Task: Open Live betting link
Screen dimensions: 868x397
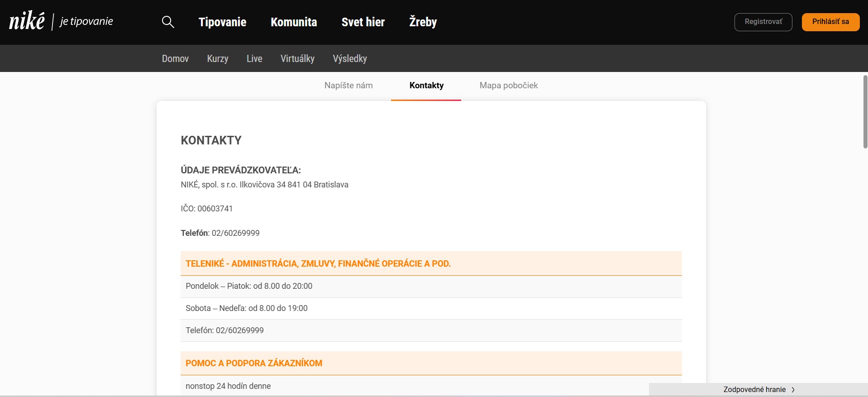Action: pyautogui.click(x=254, y=58)
